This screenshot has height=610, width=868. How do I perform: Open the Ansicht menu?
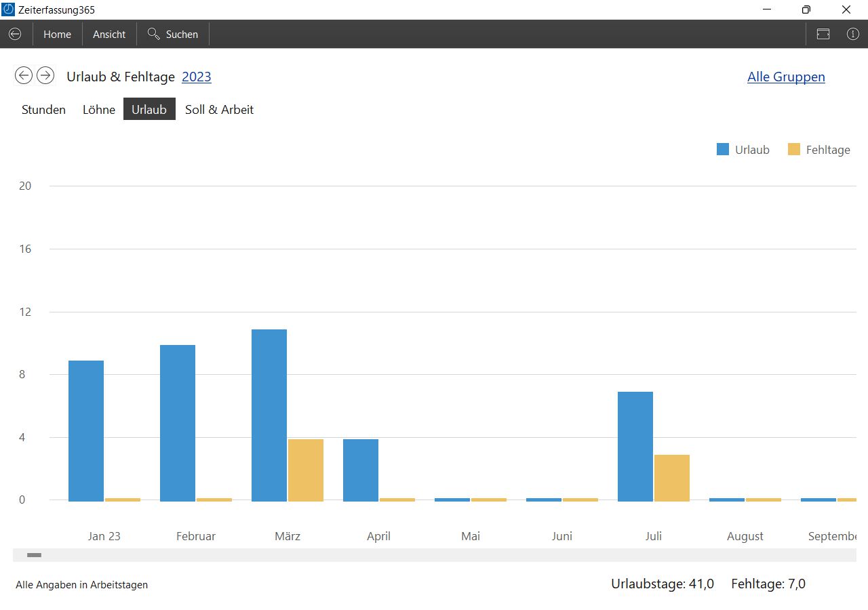click(x=109, y=34)
